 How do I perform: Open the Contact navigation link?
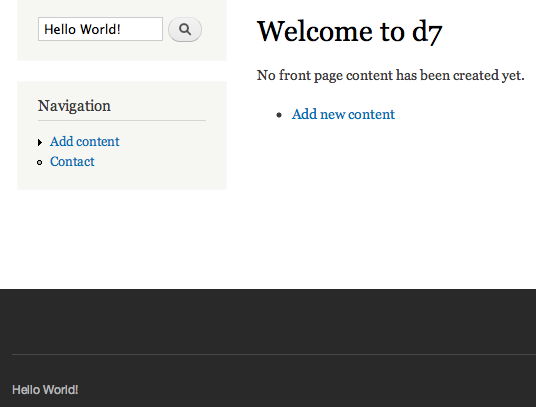pyautogui.click(x=72, y=162)
